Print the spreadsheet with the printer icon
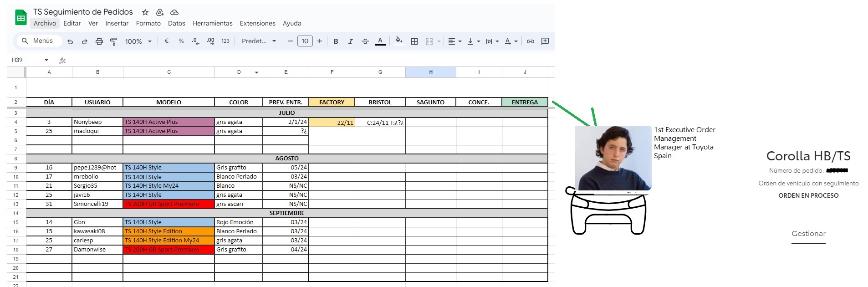Image resolution: width=868 pixels, height=287 pixels. (99, 41)
